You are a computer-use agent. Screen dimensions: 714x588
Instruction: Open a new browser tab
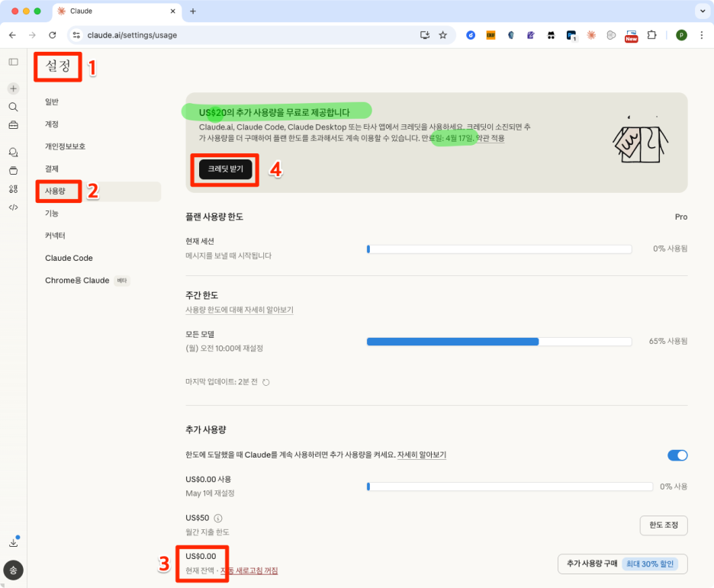[193, 11]
